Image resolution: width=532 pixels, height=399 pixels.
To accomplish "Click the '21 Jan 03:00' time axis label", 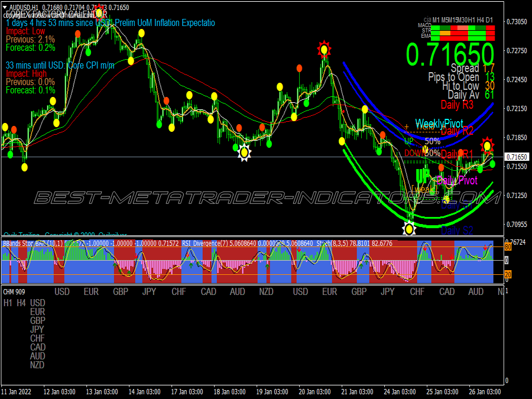I will point(357,392).
